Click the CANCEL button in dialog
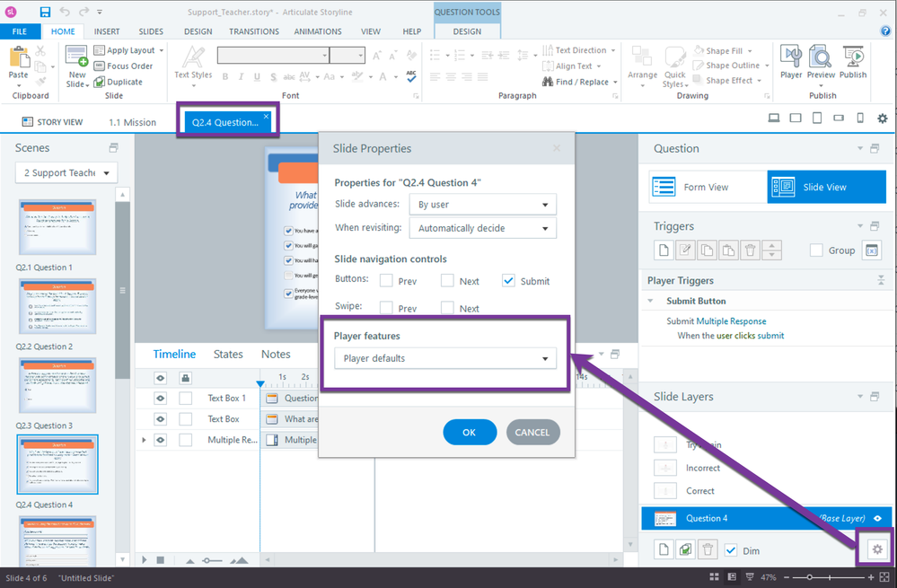Screen dimensions: 897x588 click(x=532, y=432)
